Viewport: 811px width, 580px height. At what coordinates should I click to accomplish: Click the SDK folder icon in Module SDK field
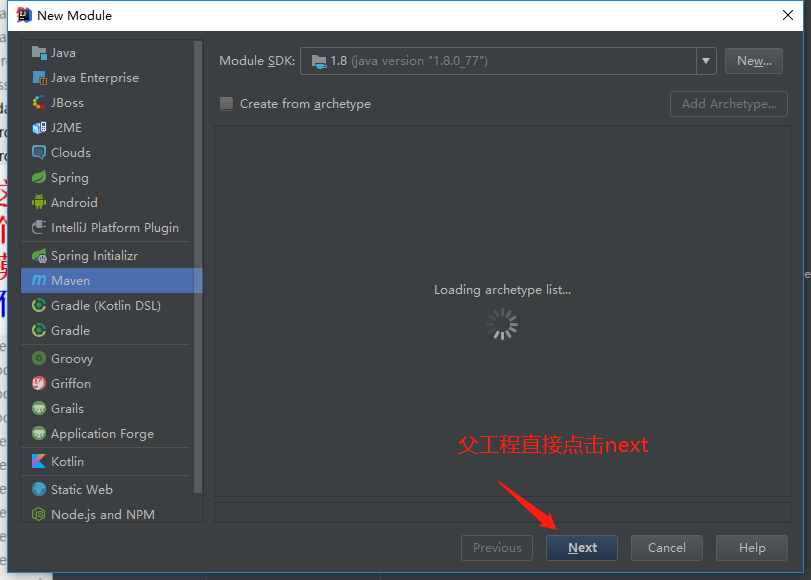pyautogui.click(x=319, y=62)
